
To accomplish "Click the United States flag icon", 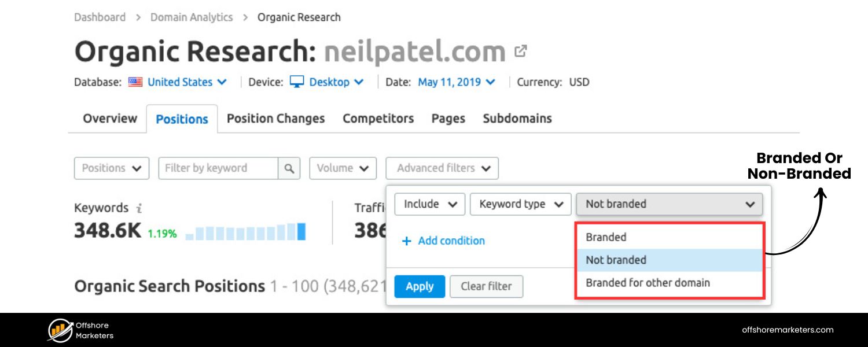I will pyautogui.click(x=135, y=82).
